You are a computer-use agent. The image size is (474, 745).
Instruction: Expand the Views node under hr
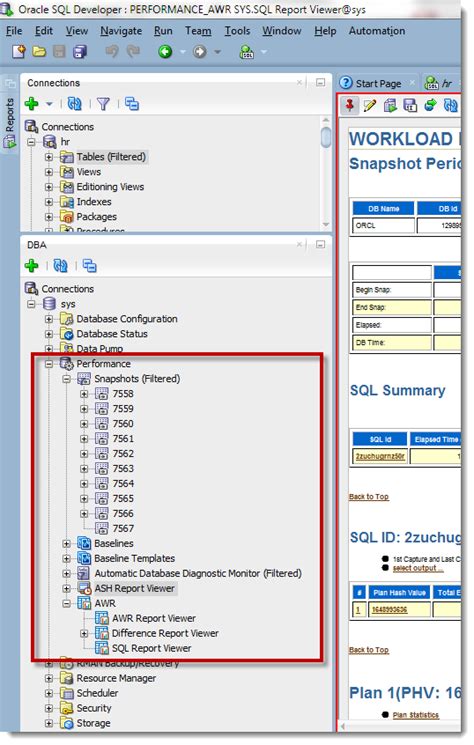tap(49, 172)
